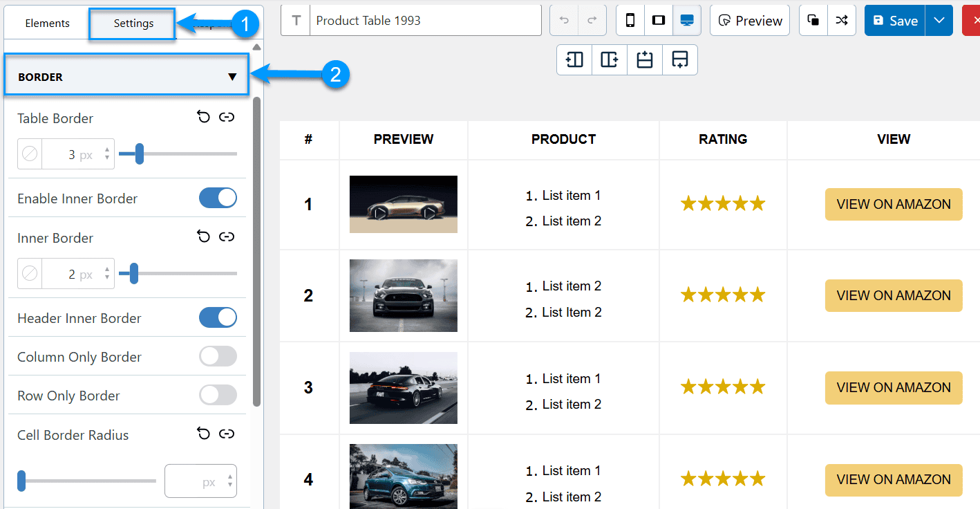The width and height of the screenshot is (980, 509).
Task: Click the Preview button
Action: (750, 21)
